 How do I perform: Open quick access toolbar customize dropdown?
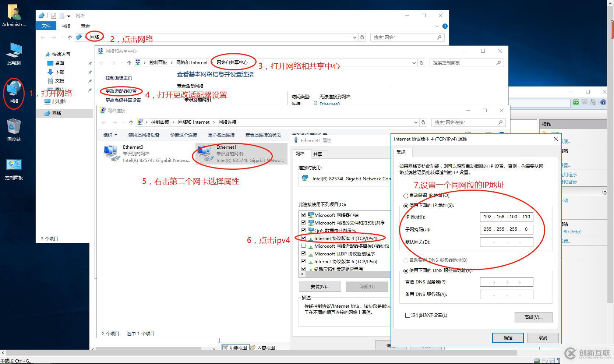coord(68,16)
